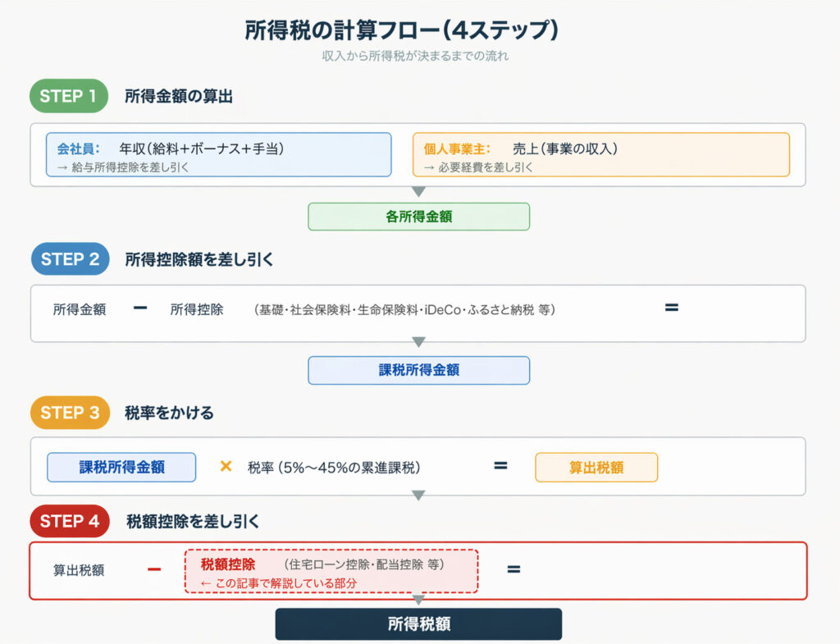Image resolution: width=840 pixels, height=644 pixels.
Task: Click heading 所得控除額を差し引く
Action: [199, 259]
